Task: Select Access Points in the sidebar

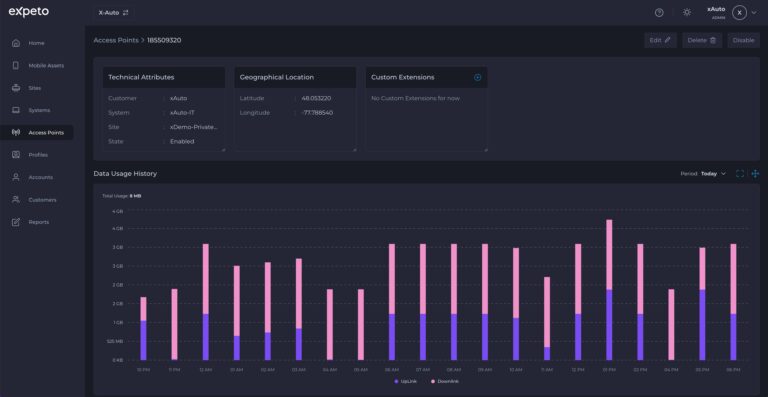Action: tap(37, 133)
